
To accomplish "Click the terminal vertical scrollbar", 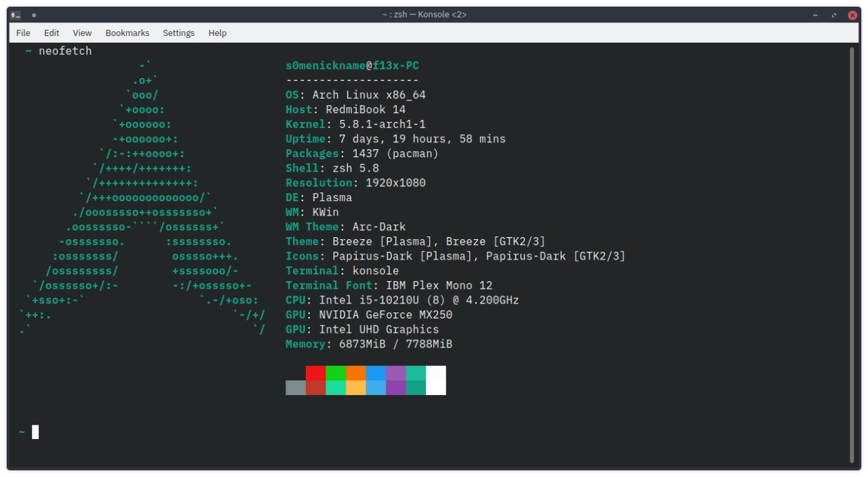I will tap(853, 254).
